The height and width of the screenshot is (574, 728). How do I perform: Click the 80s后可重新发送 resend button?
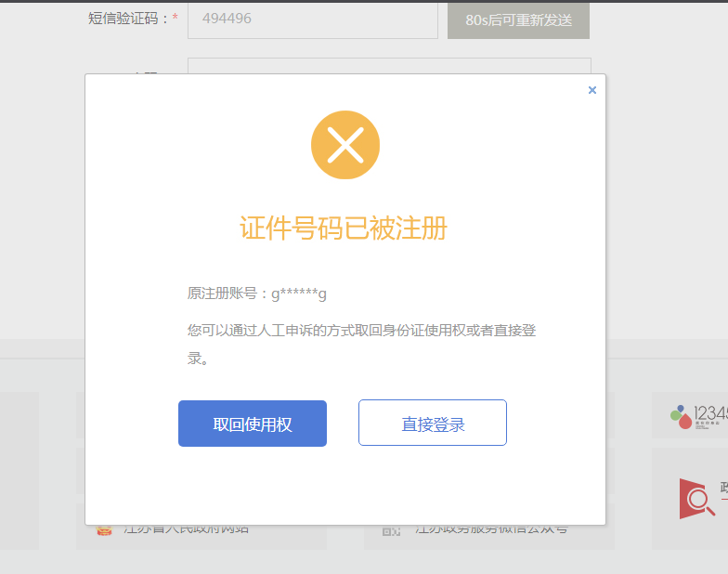[518, 20]
